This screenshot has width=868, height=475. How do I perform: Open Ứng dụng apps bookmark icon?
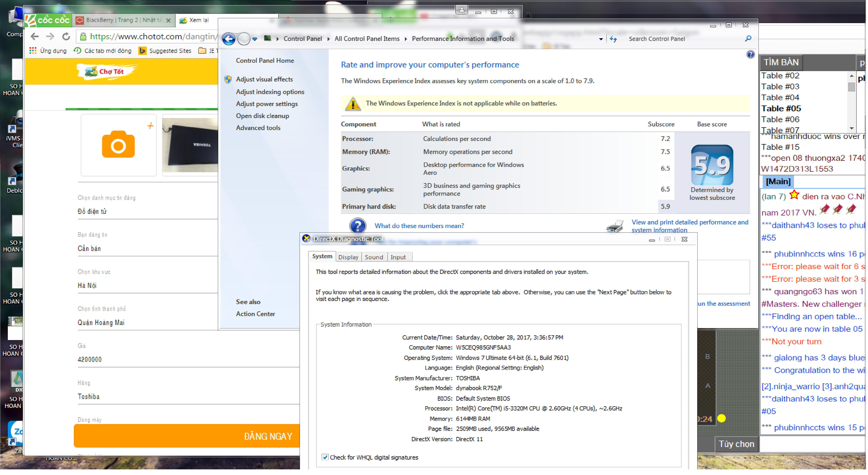pyautogui.click(x=33, y=51)
